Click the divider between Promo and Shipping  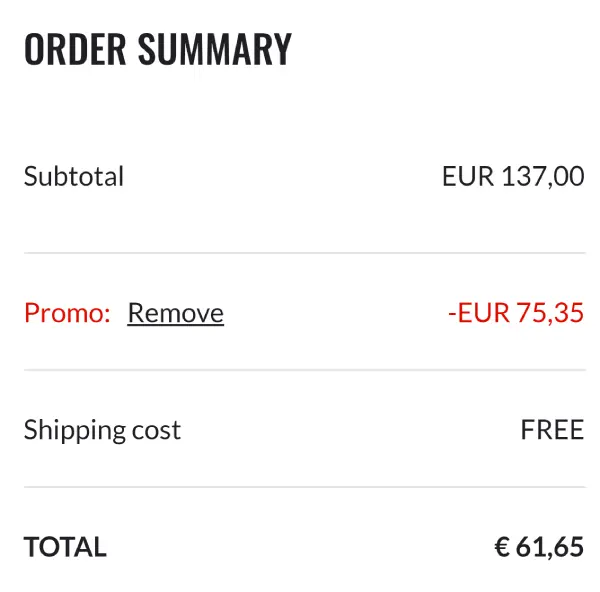(305, 370)
